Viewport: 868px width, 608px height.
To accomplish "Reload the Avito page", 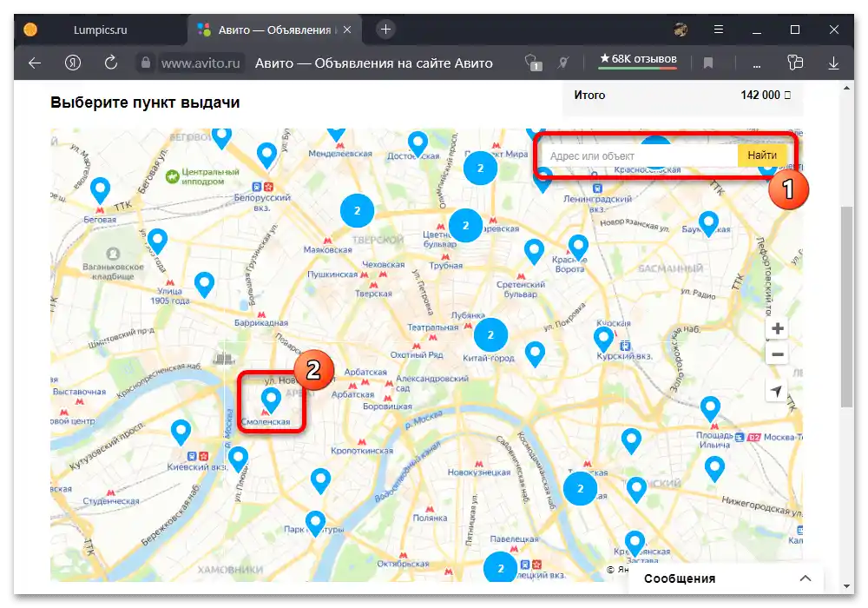I will 111,63.
